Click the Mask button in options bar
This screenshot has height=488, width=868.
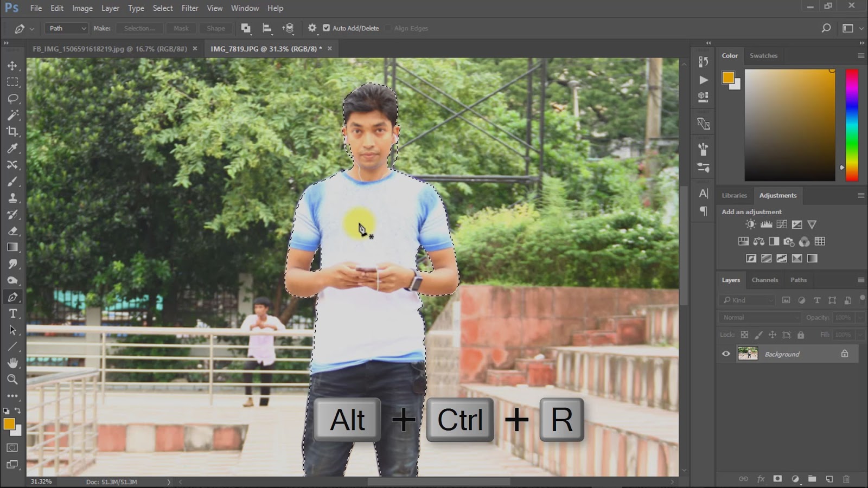pos(181,28)
